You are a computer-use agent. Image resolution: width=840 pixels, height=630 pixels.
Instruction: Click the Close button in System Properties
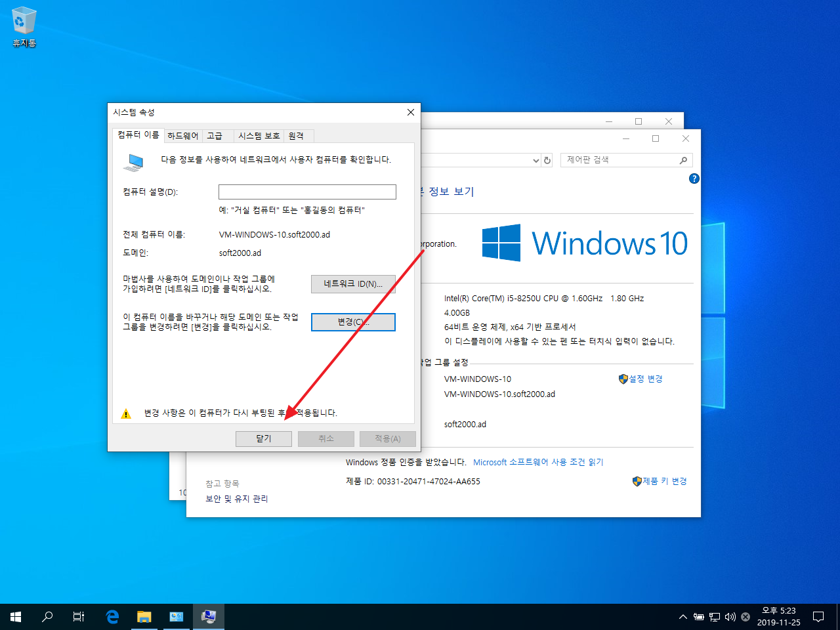tap(264, 439)
